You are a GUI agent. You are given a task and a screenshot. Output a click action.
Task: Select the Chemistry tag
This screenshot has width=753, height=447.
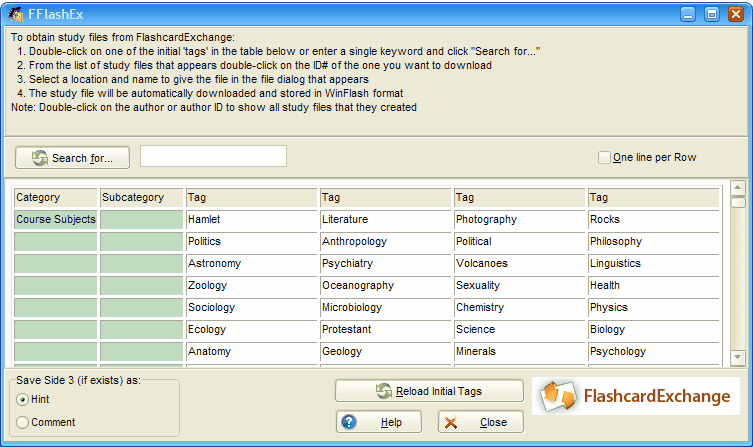click(x=520, y=308)
